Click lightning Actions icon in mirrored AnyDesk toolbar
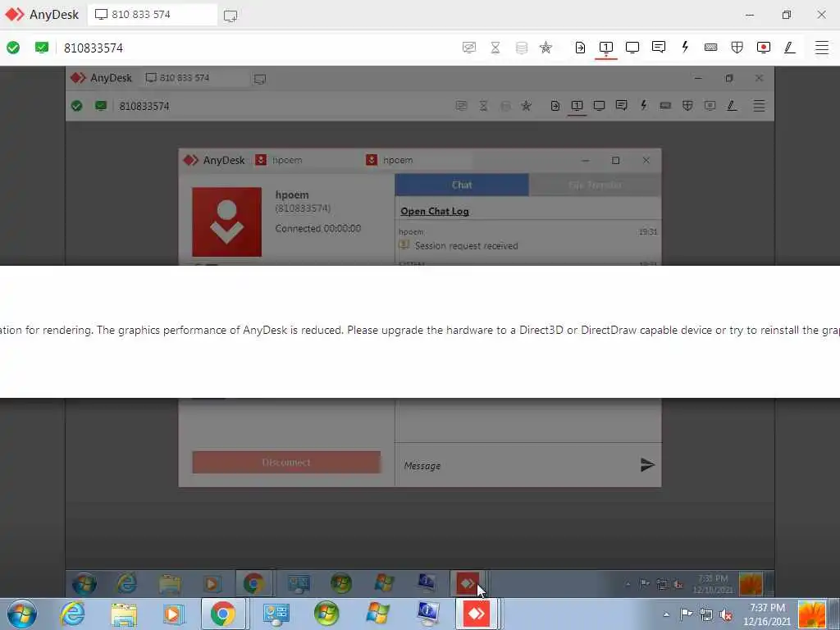Viewport: 840px width, 630px height. tap(643, 105)
